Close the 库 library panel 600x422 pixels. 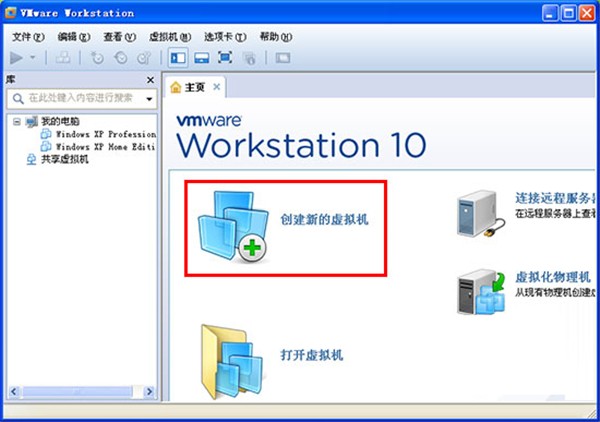point(150,80)
